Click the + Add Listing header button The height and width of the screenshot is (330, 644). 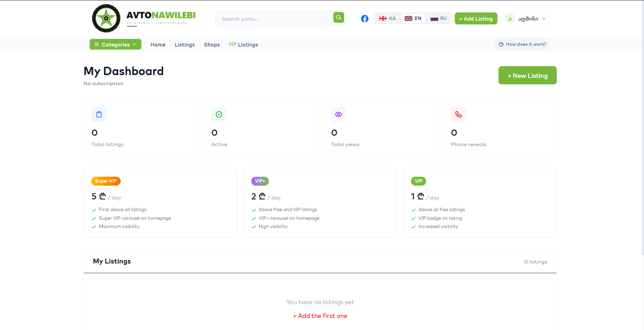(x=476, y=19)
